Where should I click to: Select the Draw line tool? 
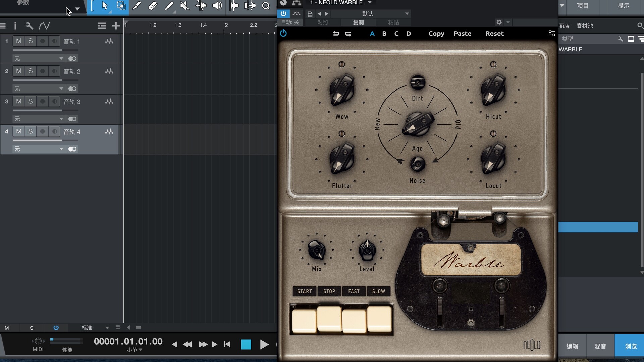pyautogui.click(x=169, y=6)
